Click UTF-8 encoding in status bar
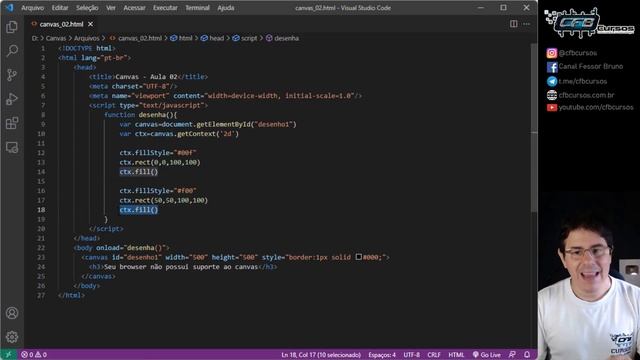The image size is (640, 360). pyautogui.click(x=411, y=355)
